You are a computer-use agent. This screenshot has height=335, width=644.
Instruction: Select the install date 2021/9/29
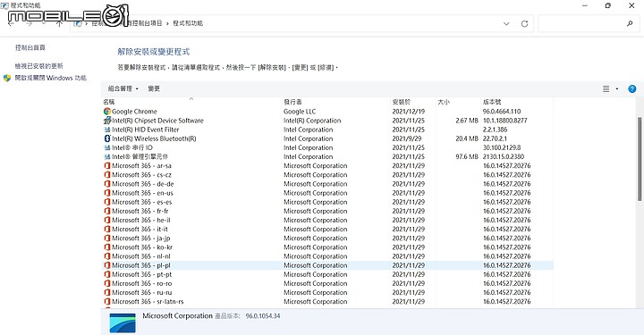[x=407, y=138]
